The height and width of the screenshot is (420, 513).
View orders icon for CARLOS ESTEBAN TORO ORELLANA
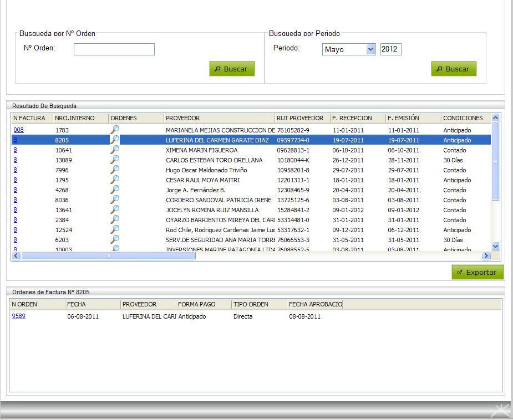[x=115, y=160]
